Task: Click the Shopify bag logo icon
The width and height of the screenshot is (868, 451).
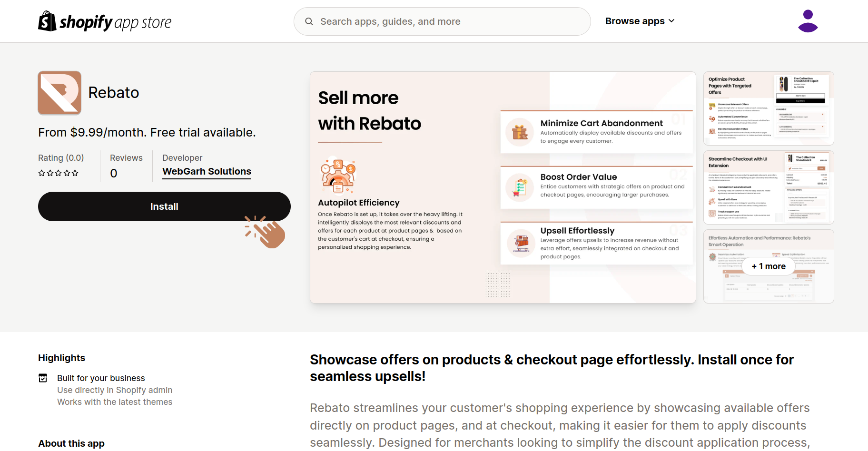Action: coord(47,21)
